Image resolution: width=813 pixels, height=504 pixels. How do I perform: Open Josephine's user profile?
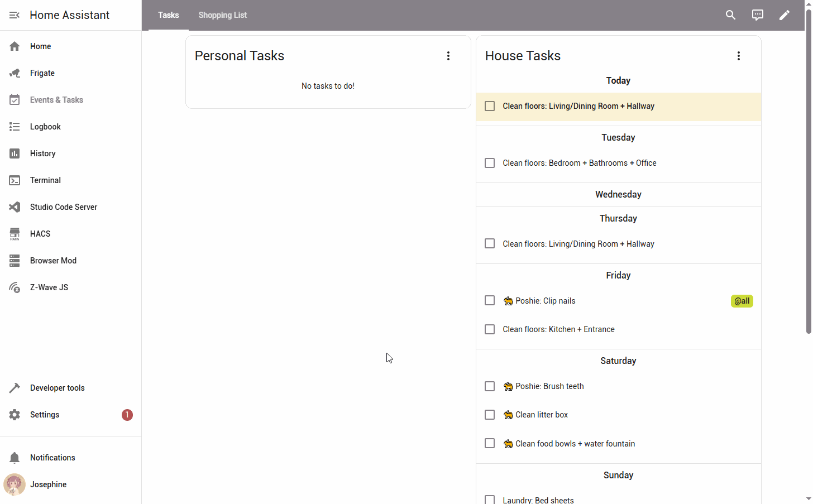coord(48,484)
